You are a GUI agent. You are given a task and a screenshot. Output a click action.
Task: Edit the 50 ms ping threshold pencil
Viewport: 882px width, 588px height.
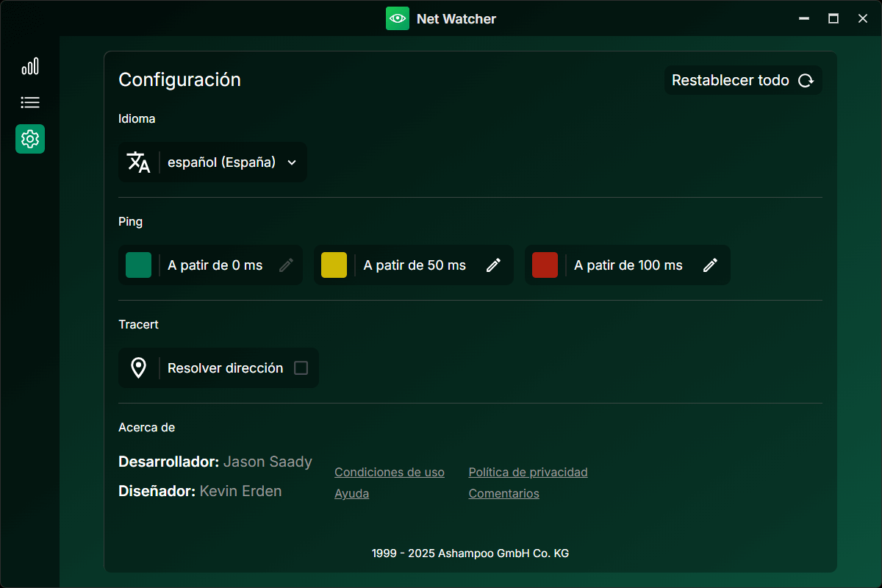494,265
